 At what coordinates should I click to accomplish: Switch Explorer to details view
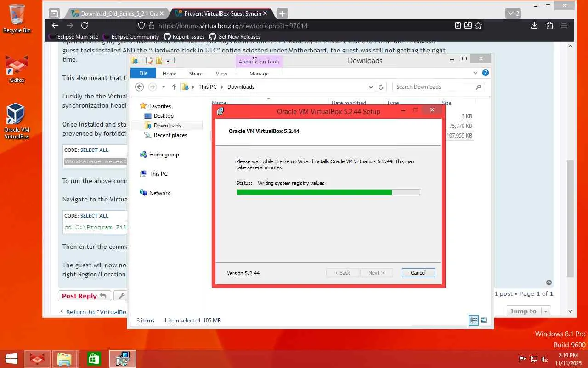point(474,321)
